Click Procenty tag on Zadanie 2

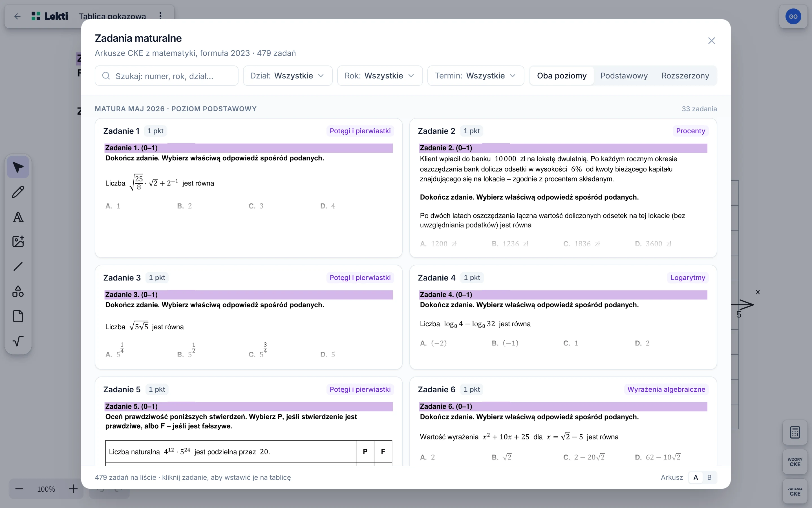coord(690,131)
